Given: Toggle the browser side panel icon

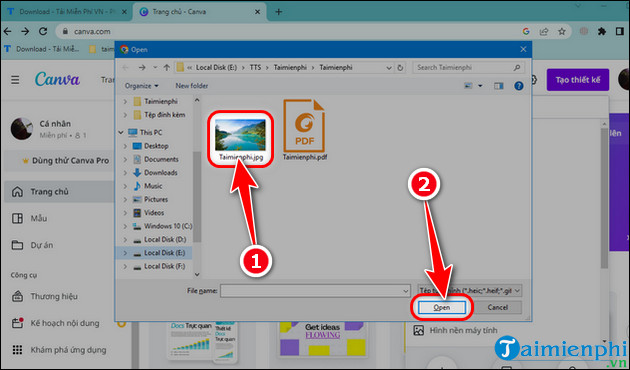Looking at the screenshot, I should [x=620, y=31].
